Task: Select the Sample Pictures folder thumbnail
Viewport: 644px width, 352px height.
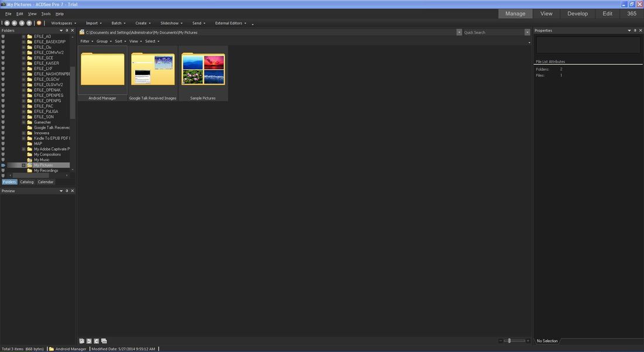Action: point(203,68)
